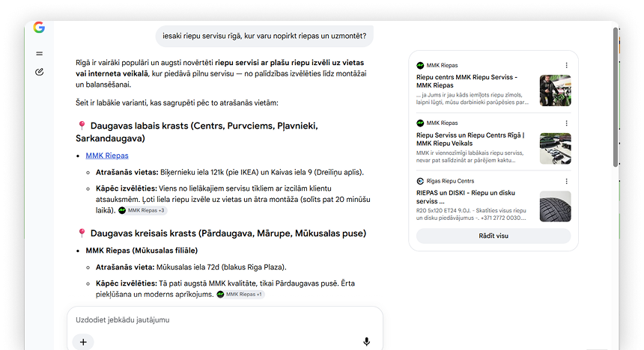Open three-dot menu for second MMK Riepas result
Viewport: 644px width, 350px height.
pos(566,123)
